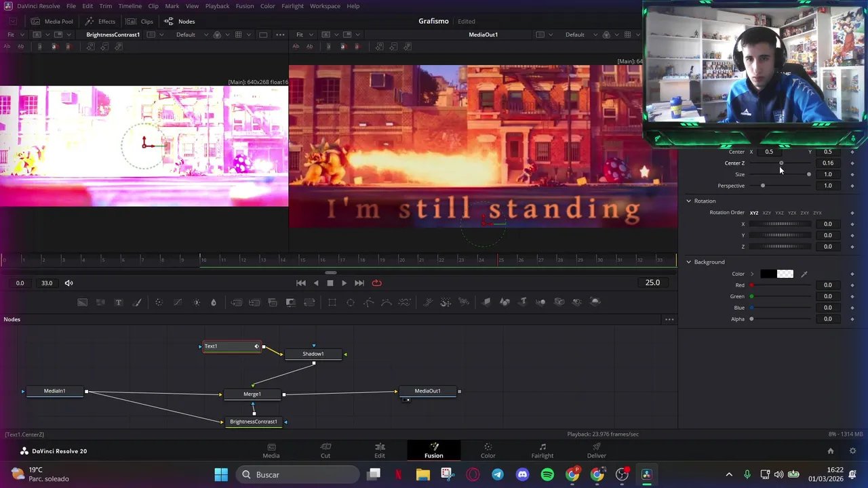Collapse the Background section
The image size is (868, 488).
point(689,262)
